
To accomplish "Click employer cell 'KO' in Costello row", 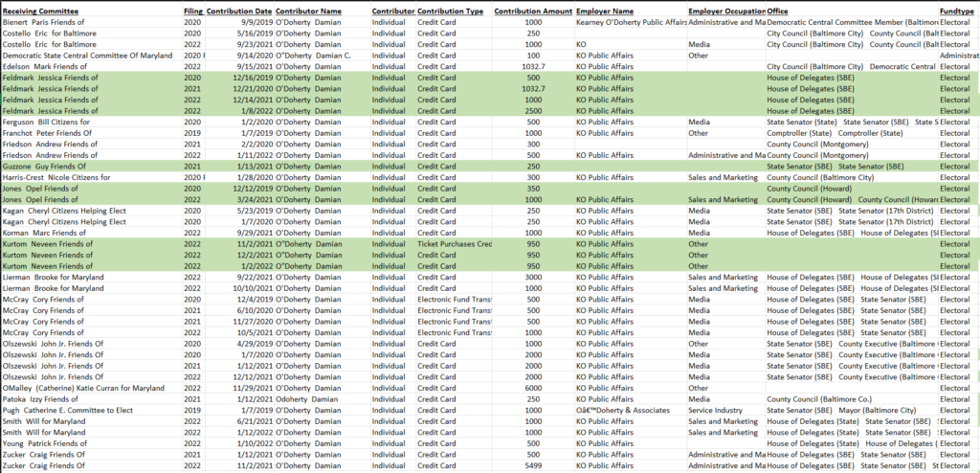I will pos(581,44).
